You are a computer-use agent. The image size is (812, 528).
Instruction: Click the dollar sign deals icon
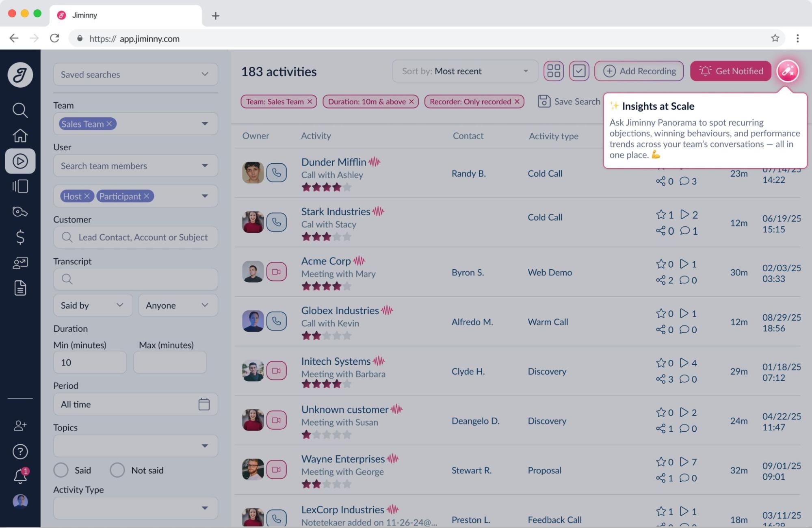tap(20, 237)
